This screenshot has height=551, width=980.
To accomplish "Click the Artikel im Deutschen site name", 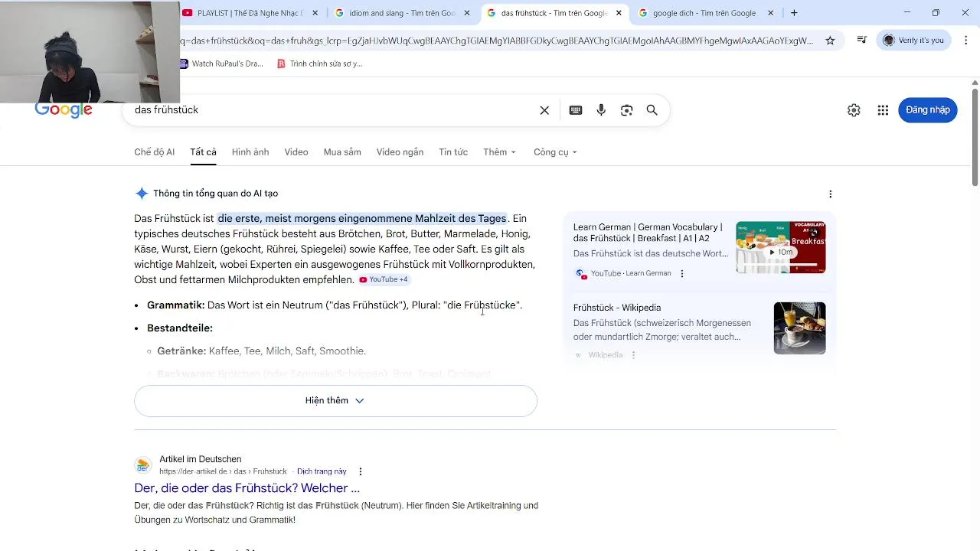I will pos(201,459).
